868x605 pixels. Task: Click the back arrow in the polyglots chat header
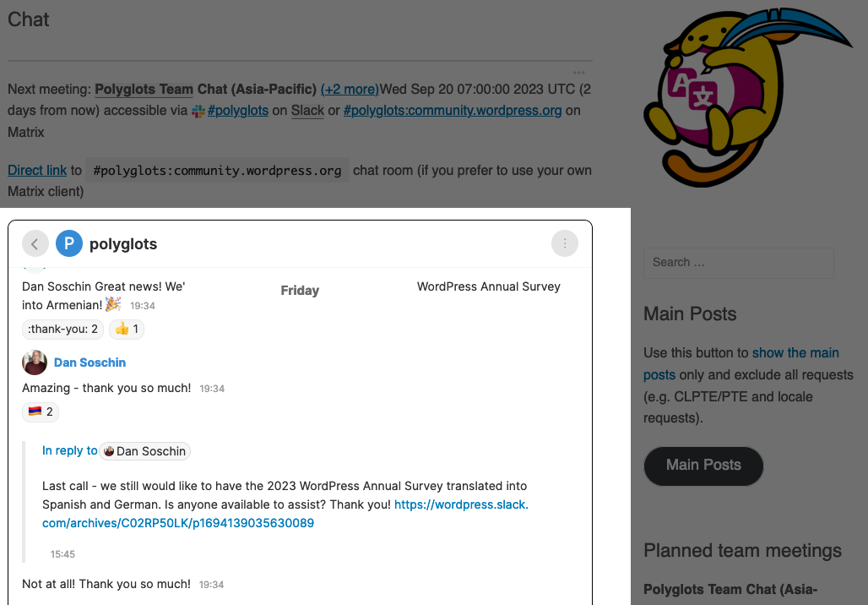pos(35,243)
